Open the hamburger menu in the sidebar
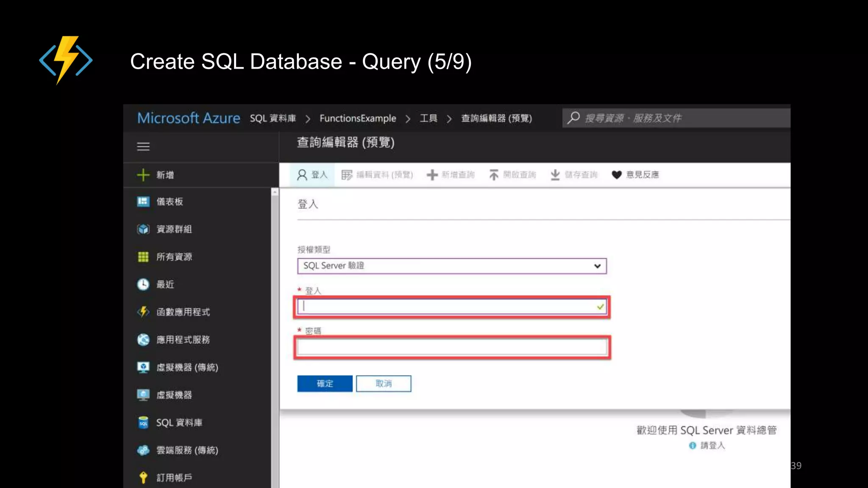 click(143, 147)
